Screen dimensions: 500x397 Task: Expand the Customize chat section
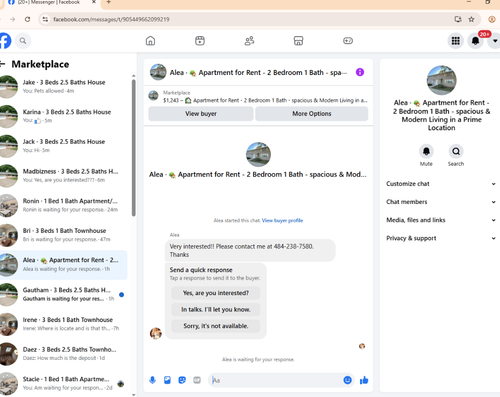pos(441,184)
